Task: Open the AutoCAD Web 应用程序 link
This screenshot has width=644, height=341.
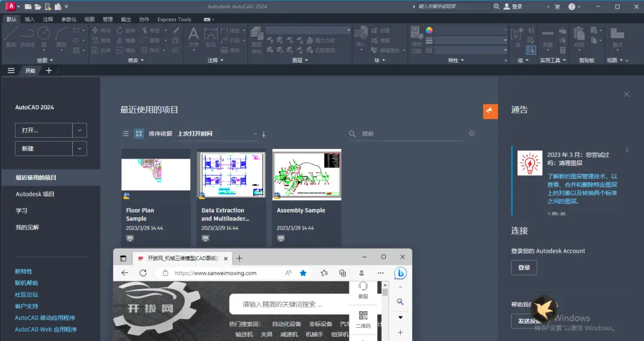Action: point(45,329)
